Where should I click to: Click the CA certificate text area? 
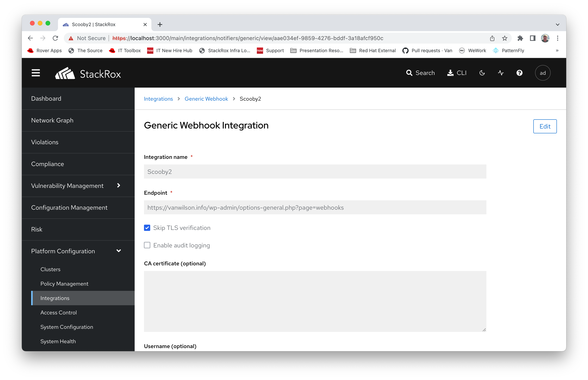tap(315, 301)
